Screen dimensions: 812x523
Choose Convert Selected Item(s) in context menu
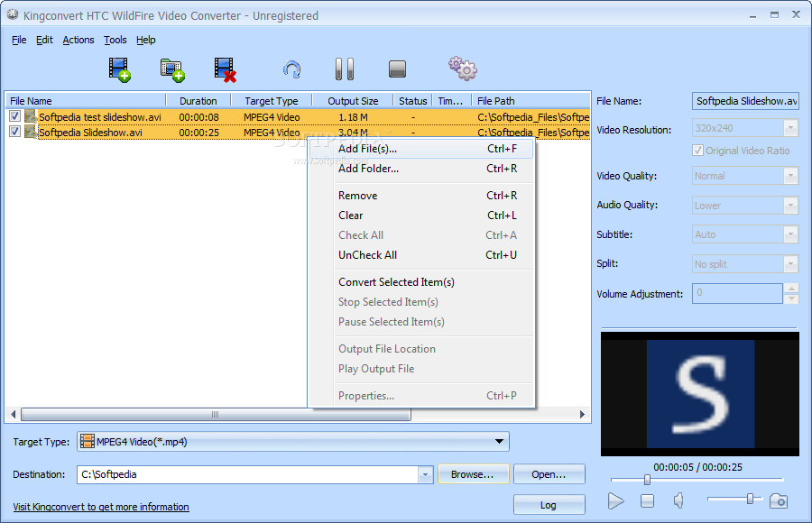pyautogui.click(x=421, y=282)
